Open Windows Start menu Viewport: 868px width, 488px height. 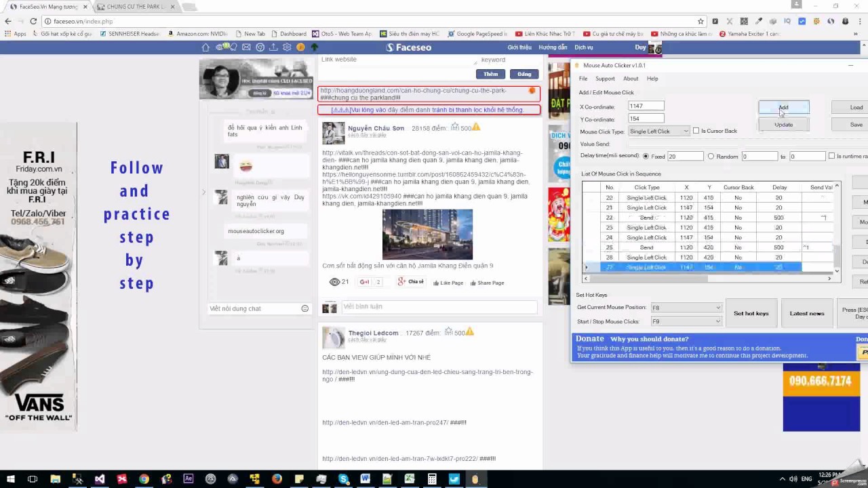[11, 479]
